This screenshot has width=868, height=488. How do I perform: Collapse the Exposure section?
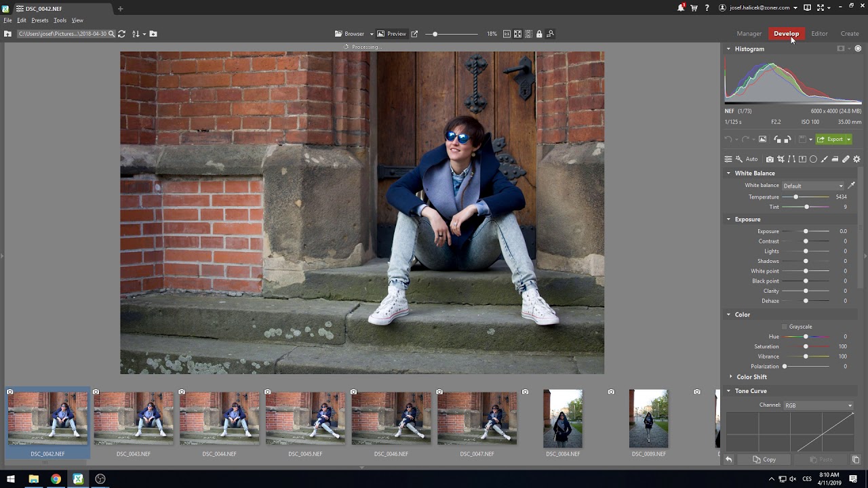[x=729, y=219]
